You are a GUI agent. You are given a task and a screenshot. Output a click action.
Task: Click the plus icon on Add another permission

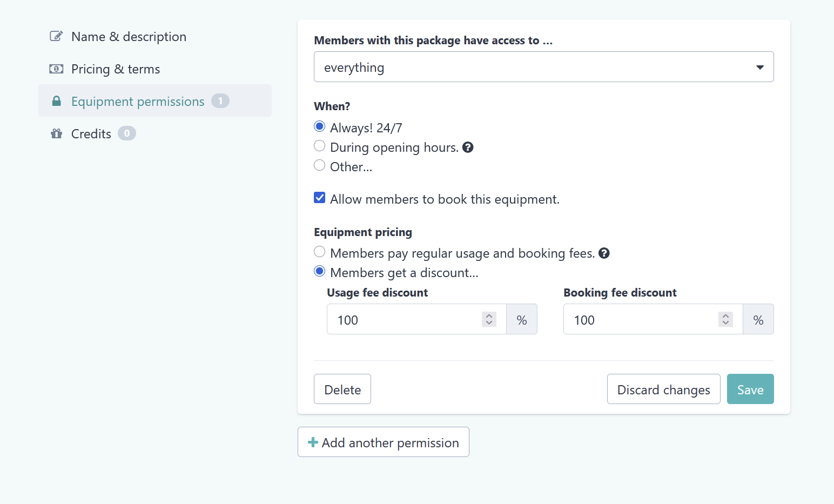(313, 442)
